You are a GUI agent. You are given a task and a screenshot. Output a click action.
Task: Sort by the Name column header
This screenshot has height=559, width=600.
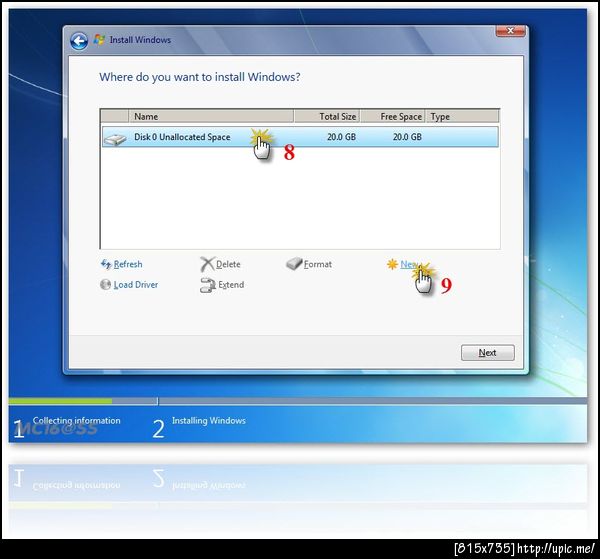coord(211,116)
